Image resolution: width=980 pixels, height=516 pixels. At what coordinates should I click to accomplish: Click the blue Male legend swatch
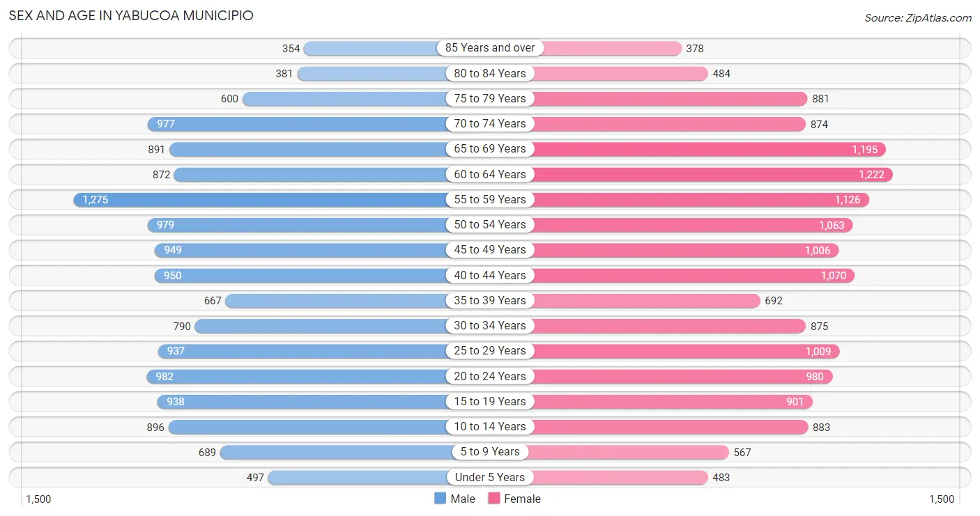click(x=440, y=499)
